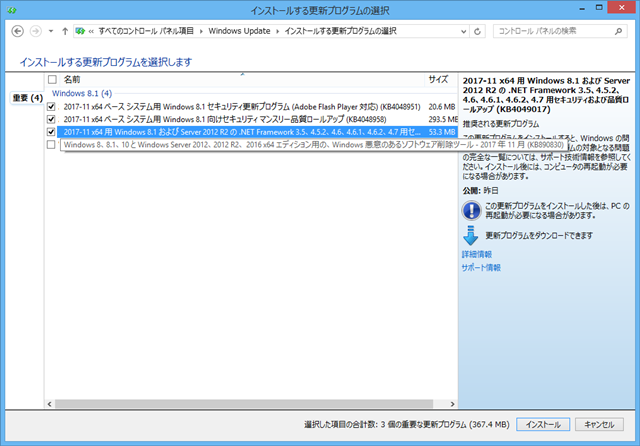Click the 20.6 MB size cell
The image size is (640, 446).
pyautogui.click(x=442, y=107)
